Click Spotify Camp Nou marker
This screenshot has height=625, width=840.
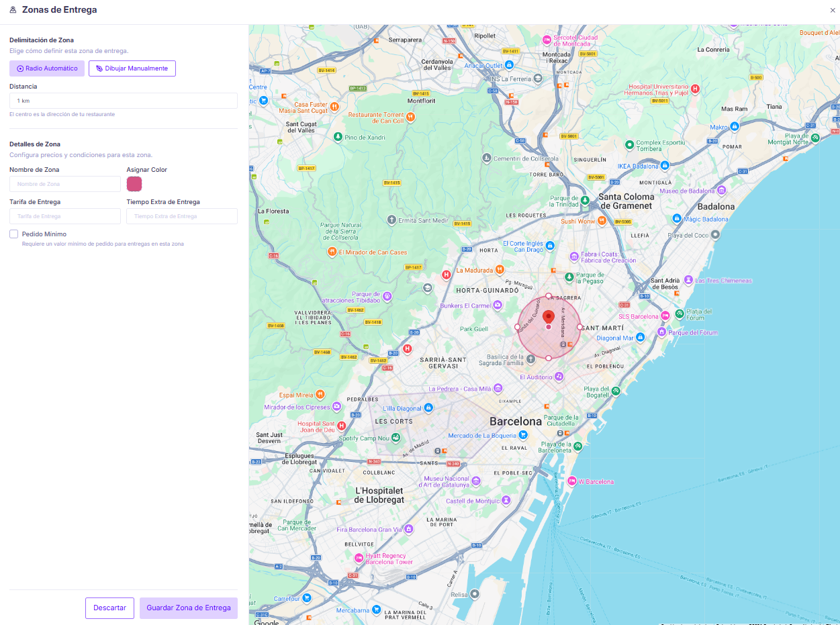(x=396, y=438)
